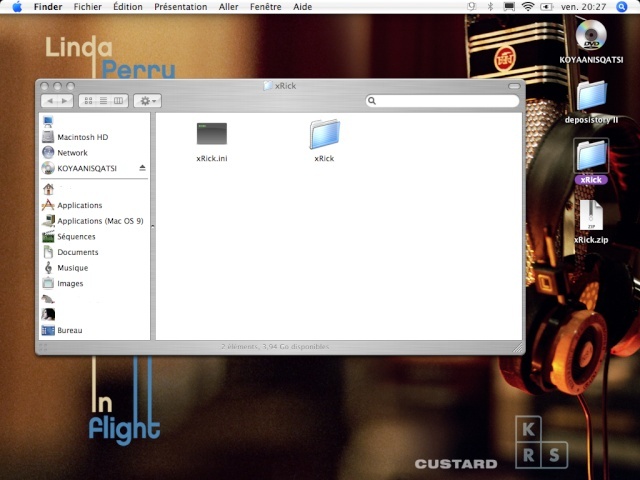Image resolution: width=640 pixels, height=480 pixels.
Task: Click the toolbar hide pill button
Action: (514, 86)
